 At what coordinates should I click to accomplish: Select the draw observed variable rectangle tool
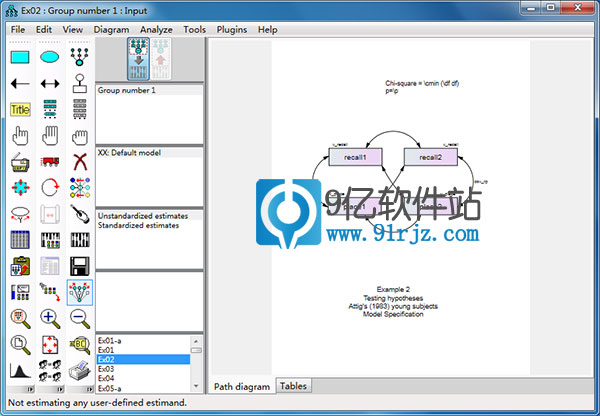pos(20,57)
